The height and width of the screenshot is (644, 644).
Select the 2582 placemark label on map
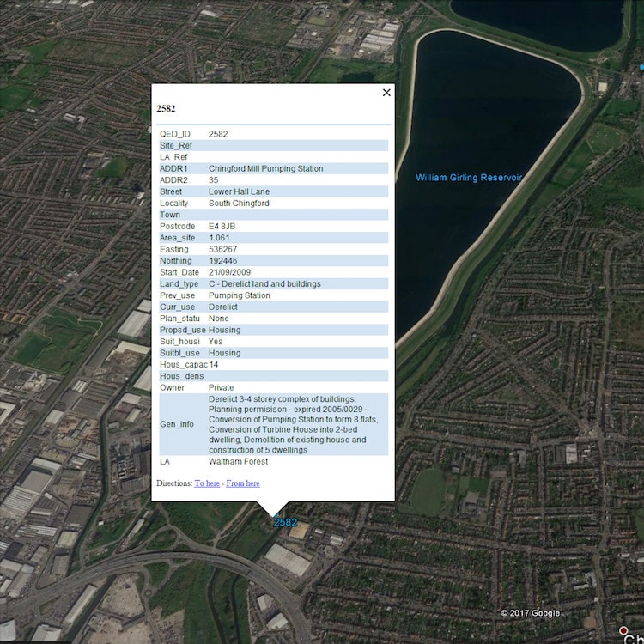tap(285, 522)
